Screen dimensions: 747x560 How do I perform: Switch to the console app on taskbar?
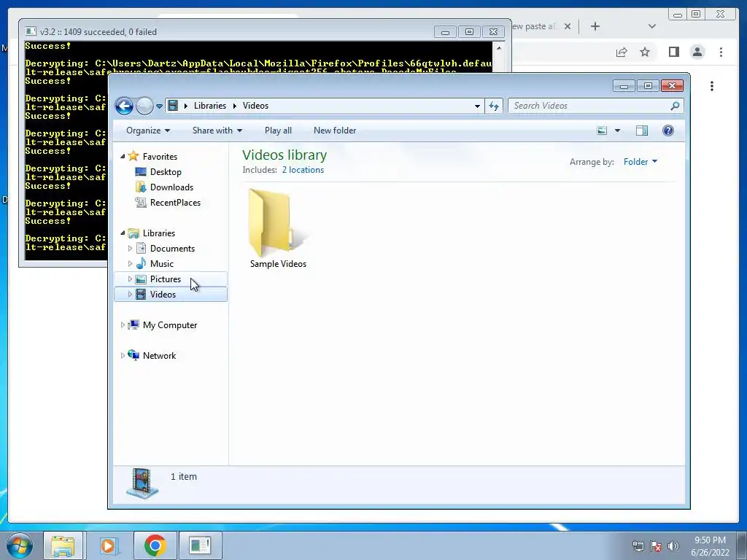[x=200, y=545]
